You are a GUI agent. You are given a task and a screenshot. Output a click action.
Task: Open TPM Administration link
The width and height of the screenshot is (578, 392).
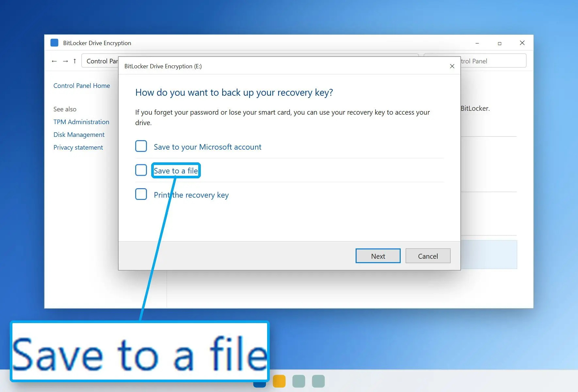[81, 122]
